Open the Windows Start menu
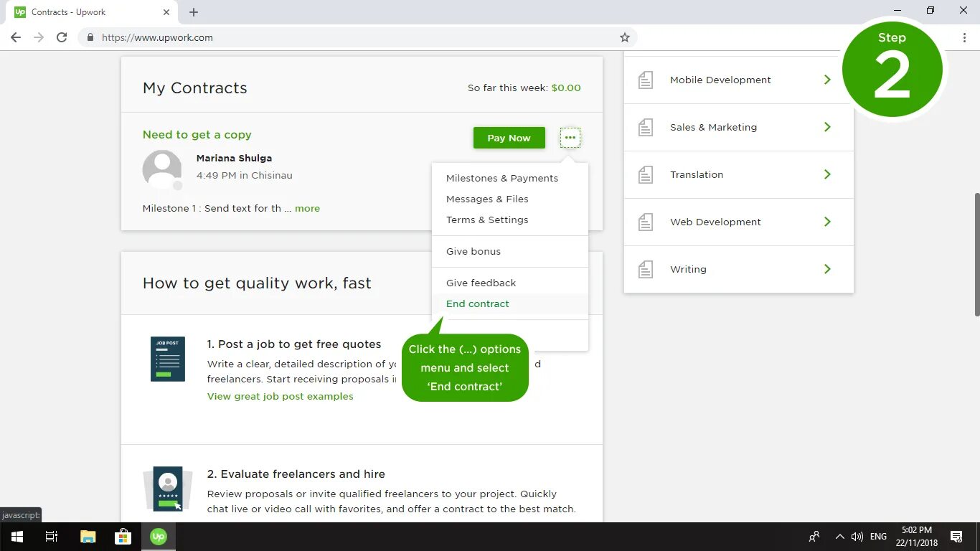 [x=17, y=537]
